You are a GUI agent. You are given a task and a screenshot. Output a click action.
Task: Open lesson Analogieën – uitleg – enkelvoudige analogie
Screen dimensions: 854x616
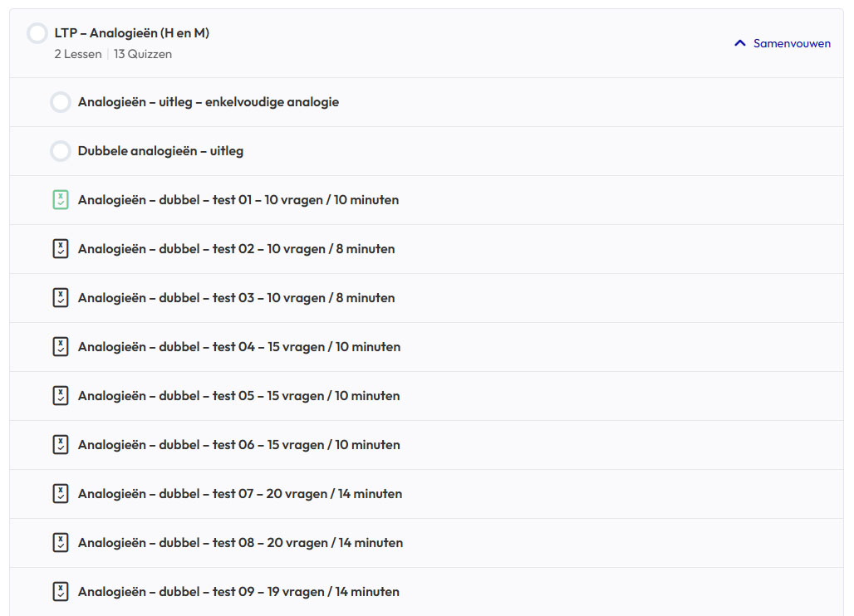coord(208,102)
